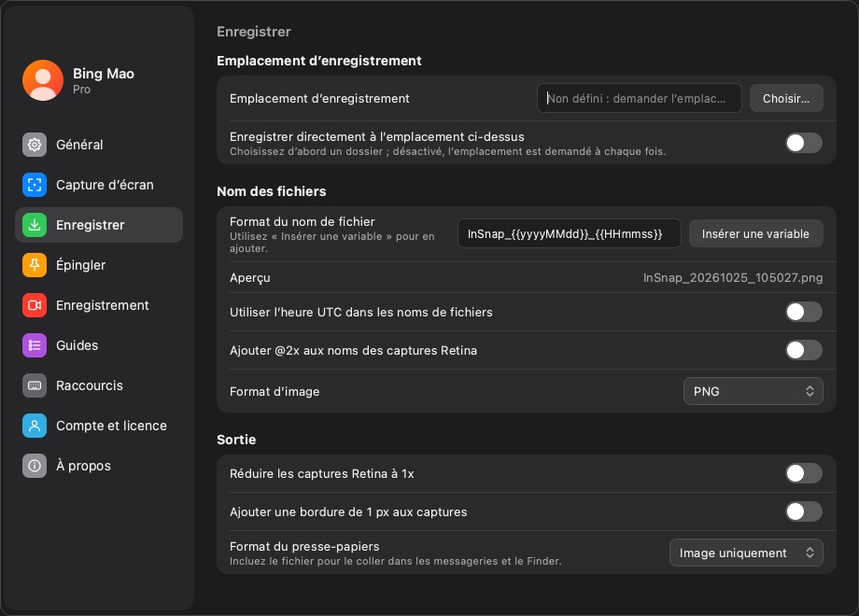Click the hint 'Incluez le fichier pour le coller'
This screenshot has height=616, width=859.
coord(396,561)
